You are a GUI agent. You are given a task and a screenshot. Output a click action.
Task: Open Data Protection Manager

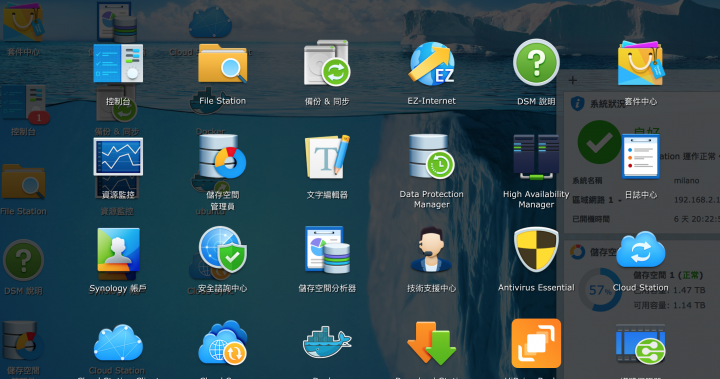[432, 157]
